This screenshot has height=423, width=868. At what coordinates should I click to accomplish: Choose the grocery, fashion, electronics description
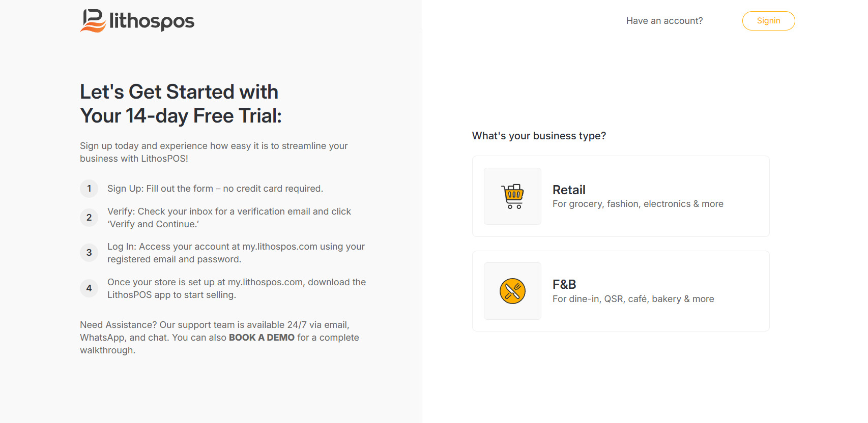(x=638, y=204)
